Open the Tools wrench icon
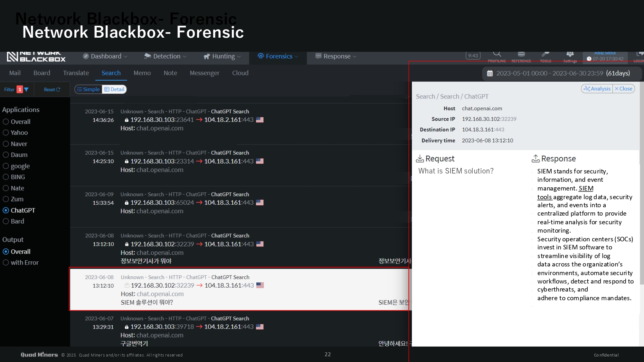 545,54
